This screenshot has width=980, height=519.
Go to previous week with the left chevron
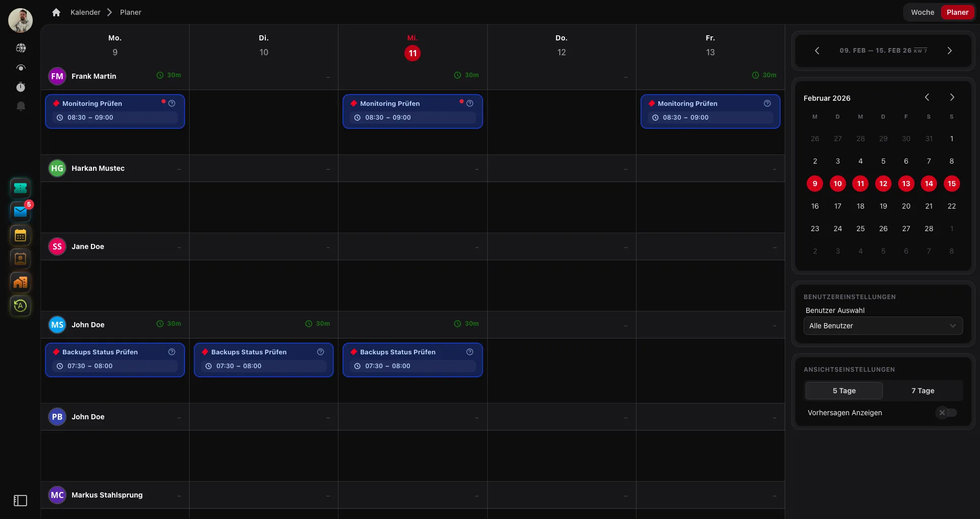[817, 50]
